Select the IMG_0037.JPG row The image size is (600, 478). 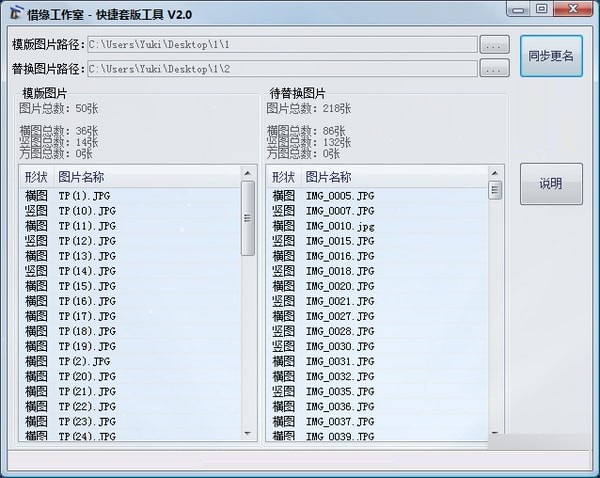pyautogui.click(x=377, y=422)
